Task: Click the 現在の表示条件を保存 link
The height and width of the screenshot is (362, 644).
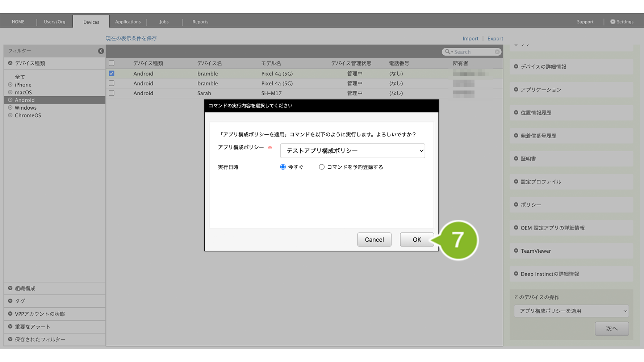Action: click(131, 38)
